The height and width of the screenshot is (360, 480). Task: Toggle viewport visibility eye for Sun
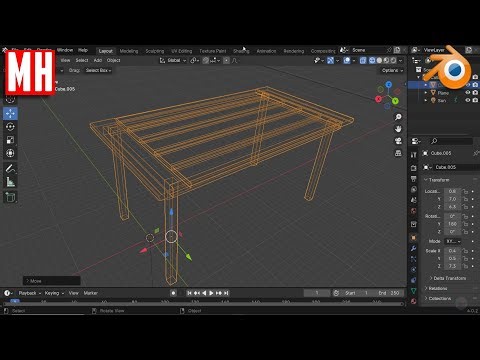tap(468, 100)
